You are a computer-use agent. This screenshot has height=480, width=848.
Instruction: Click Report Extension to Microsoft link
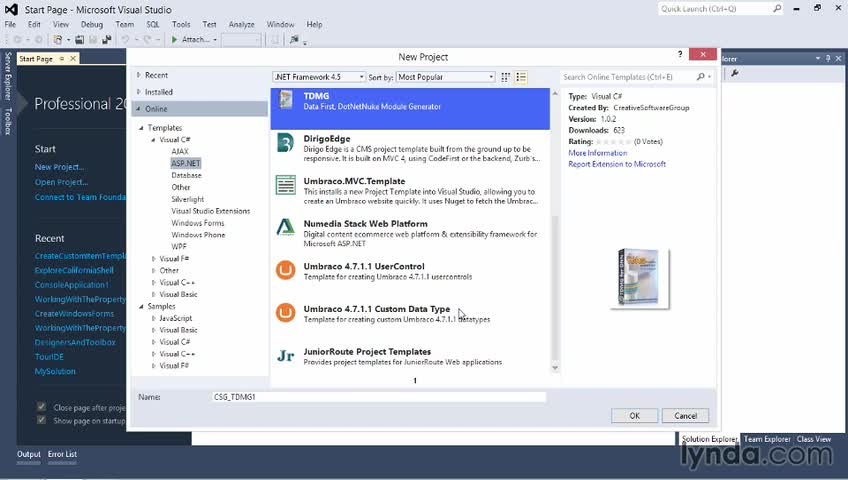coord(617,164)
